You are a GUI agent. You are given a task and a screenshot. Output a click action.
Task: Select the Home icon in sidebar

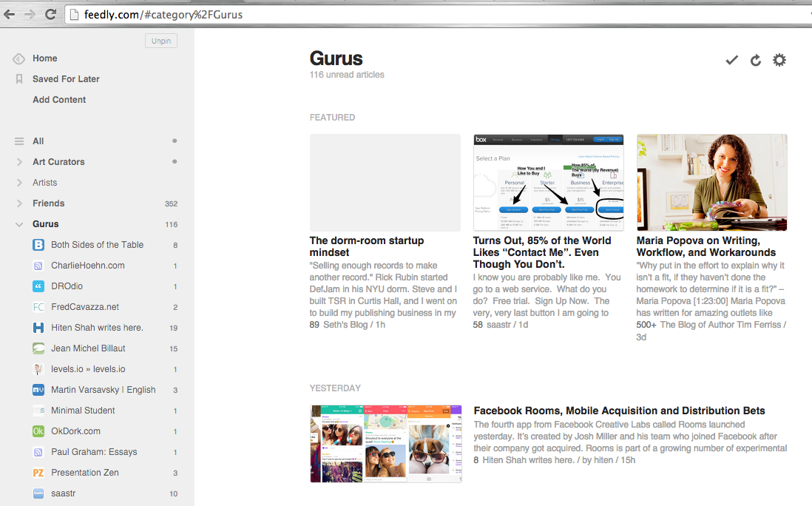(18, 58)
